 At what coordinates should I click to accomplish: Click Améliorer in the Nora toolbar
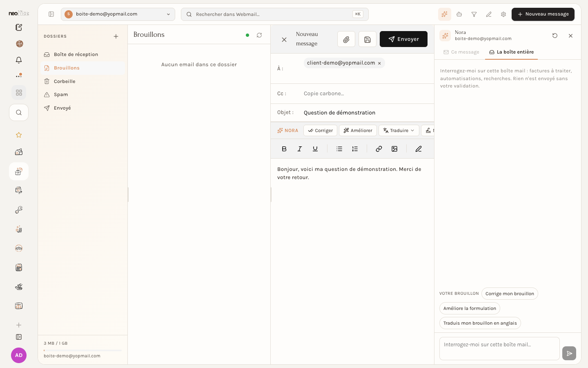tap(358, 130)
